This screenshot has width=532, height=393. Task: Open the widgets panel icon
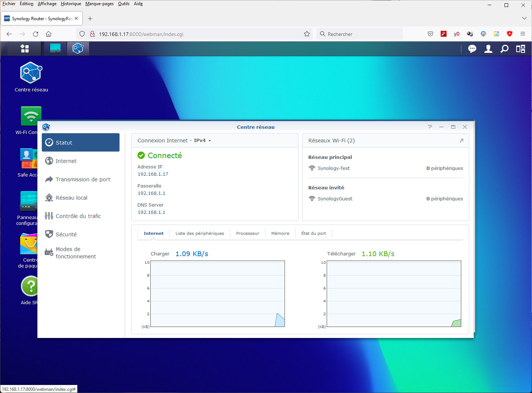click(x=521, y=49)
